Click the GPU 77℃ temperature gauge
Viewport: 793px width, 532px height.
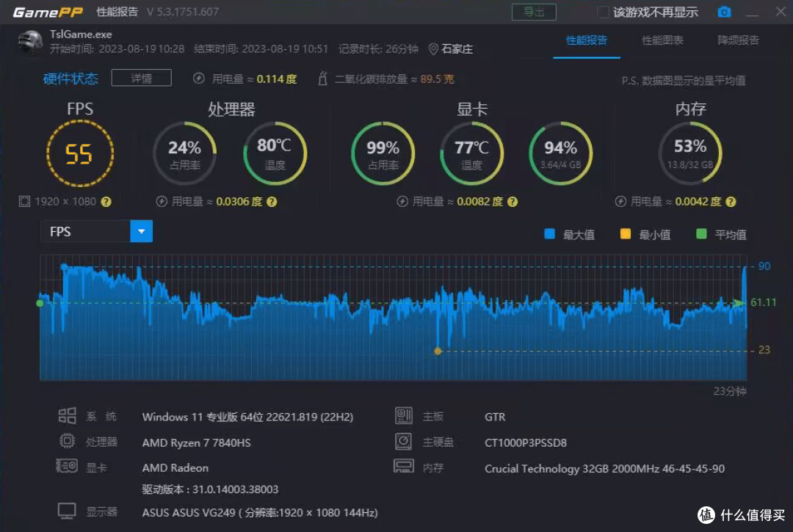[x=471, y=153]
